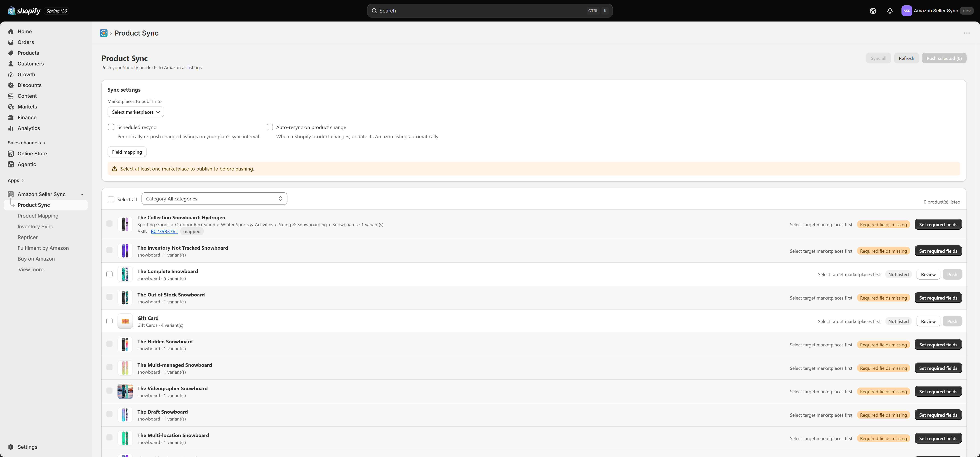Image resolution: width=980 pixels, height=457 pixels.
Task: Click the Shopify logo
Action: coord(24,11)
